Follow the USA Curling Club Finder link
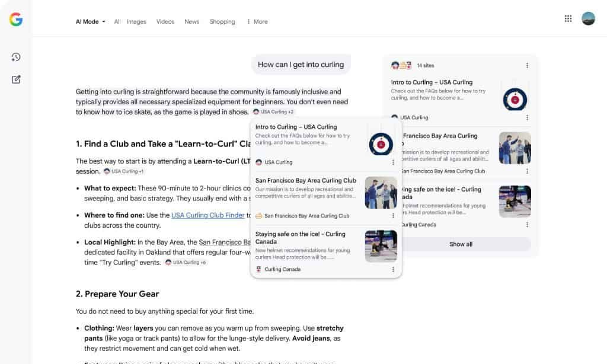This screenshot has height=364, width=607. (x=207, y=215)
